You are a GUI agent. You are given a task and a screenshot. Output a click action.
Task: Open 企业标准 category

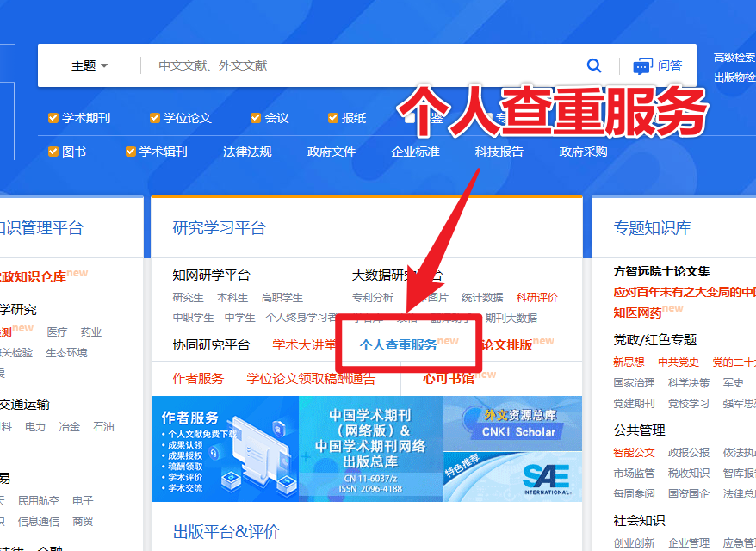(x=415, y=152)
